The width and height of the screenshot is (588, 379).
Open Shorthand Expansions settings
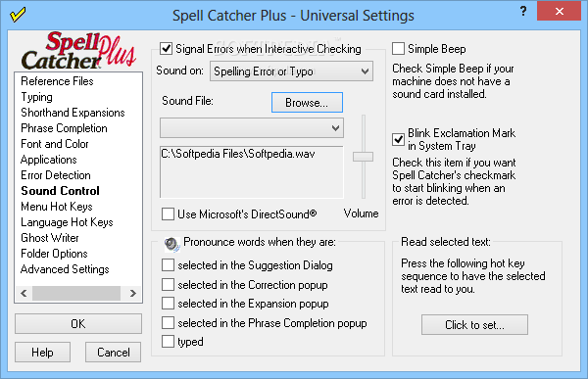pos(73,113)
